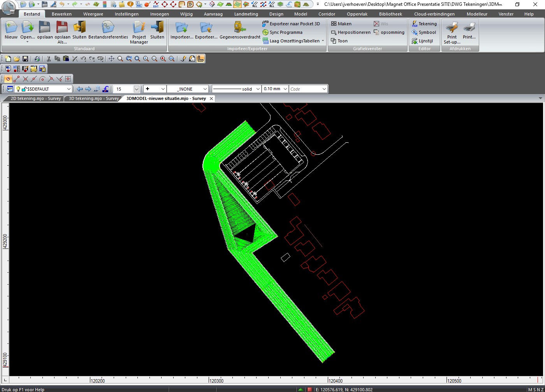Toggle the grid snap button
545x392 pixels.
(68, 79)
